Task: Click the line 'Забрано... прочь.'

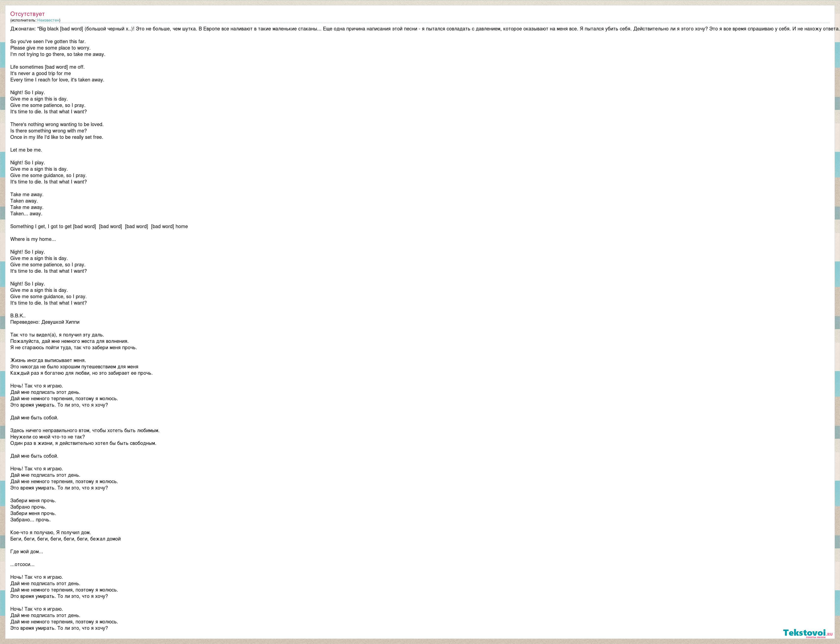Action: (x=30, y=520)
